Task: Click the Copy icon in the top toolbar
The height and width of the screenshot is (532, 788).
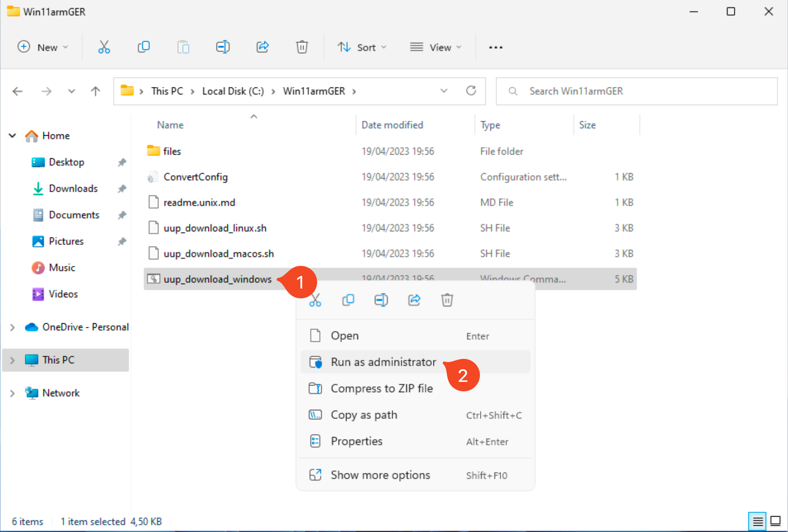Action: pyautogui.click(x=143, y=47)
